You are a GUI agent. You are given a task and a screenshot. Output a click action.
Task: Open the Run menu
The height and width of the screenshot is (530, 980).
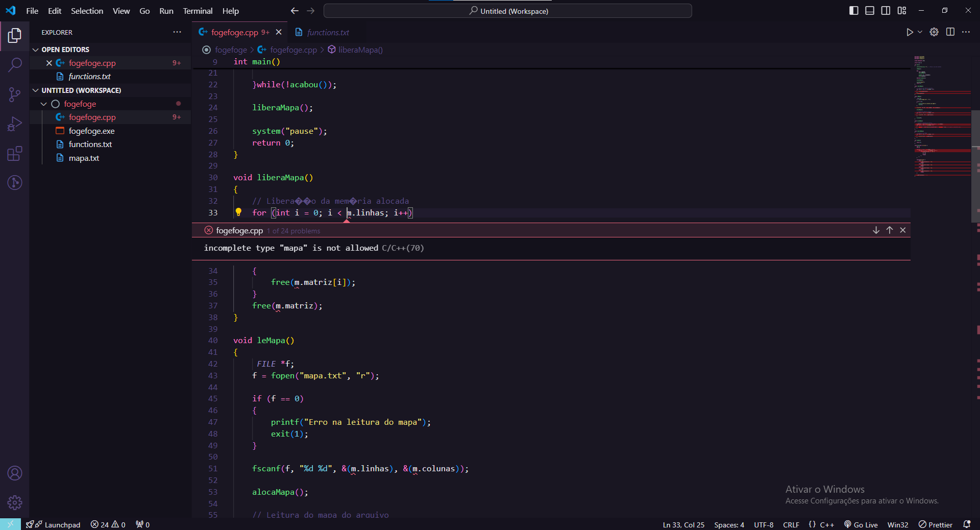pyautogui.click(x=166, y=11)
